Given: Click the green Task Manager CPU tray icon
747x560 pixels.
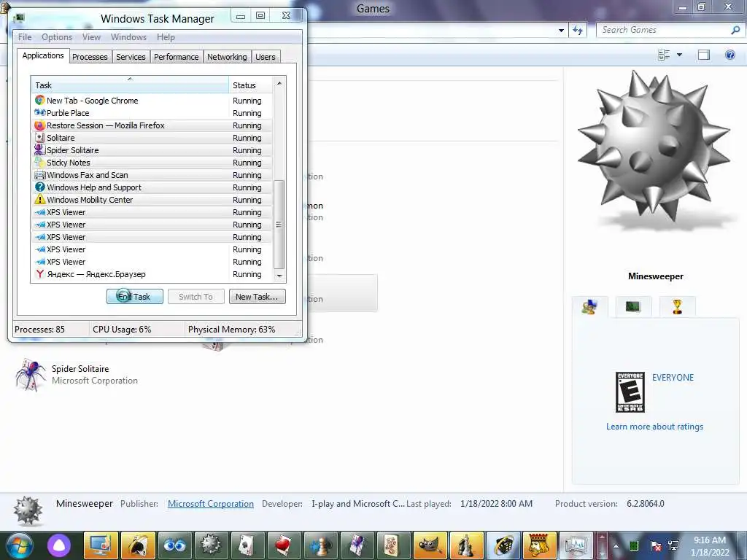Looking at the screenshot, I should (x=634, y=545).
